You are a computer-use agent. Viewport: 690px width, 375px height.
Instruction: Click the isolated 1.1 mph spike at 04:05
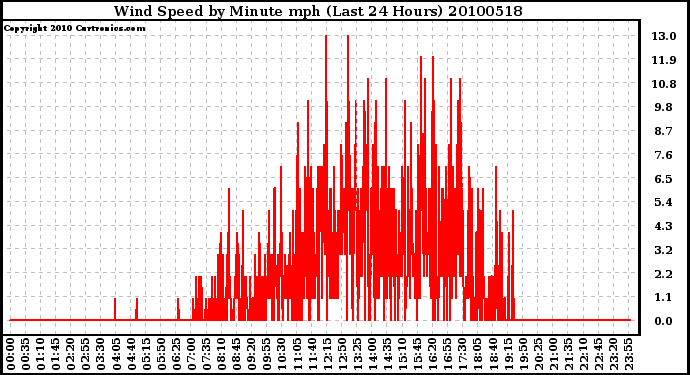tap(115, 309)
